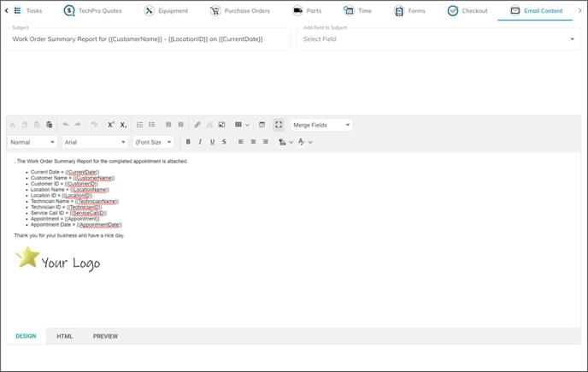
Task: Click the remove link icon
Action: 209,125
